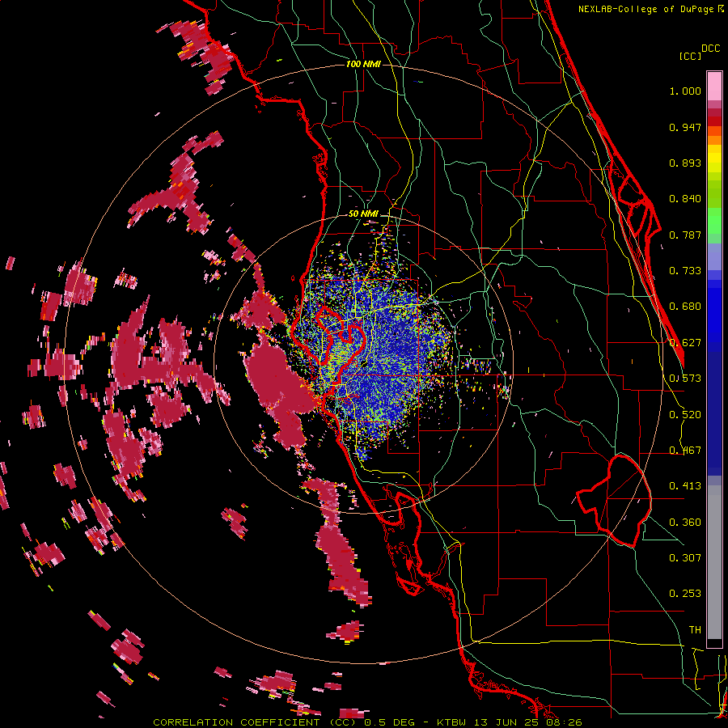Select the 0.947 scale value
This screenshot has height=728, width=728.
[685, 127]
